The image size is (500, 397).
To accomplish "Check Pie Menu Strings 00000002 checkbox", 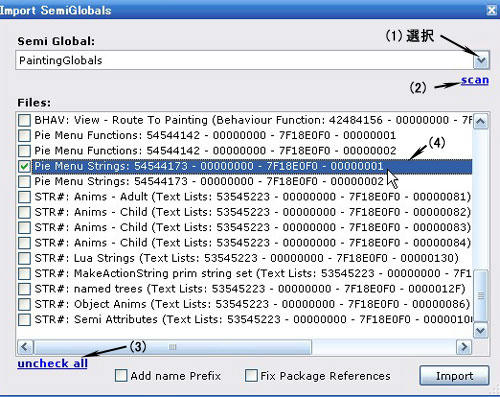I will tap(24, 181).
